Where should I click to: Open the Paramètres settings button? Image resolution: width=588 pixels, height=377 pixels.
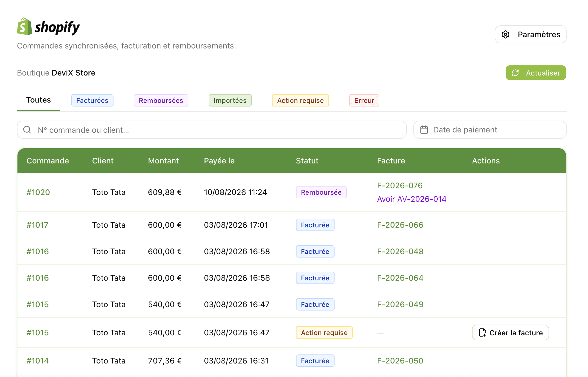[x=531, y=34]
